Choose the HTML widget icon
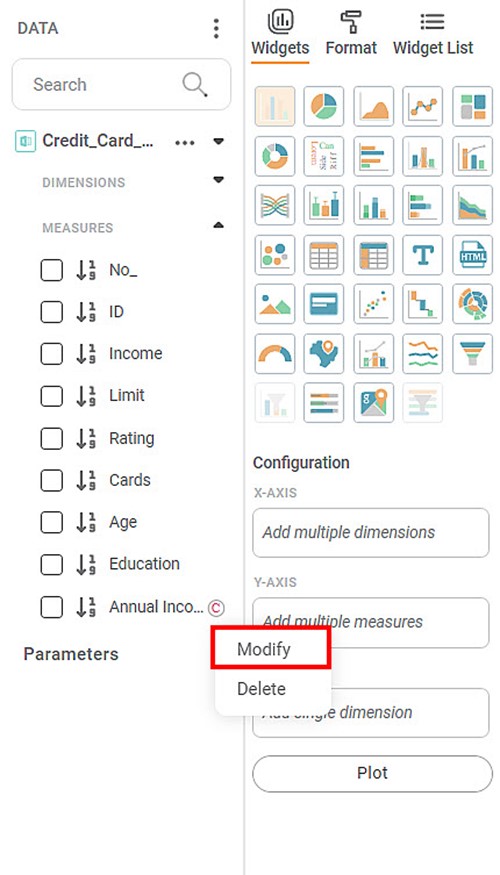 click(x=472, y=255)
